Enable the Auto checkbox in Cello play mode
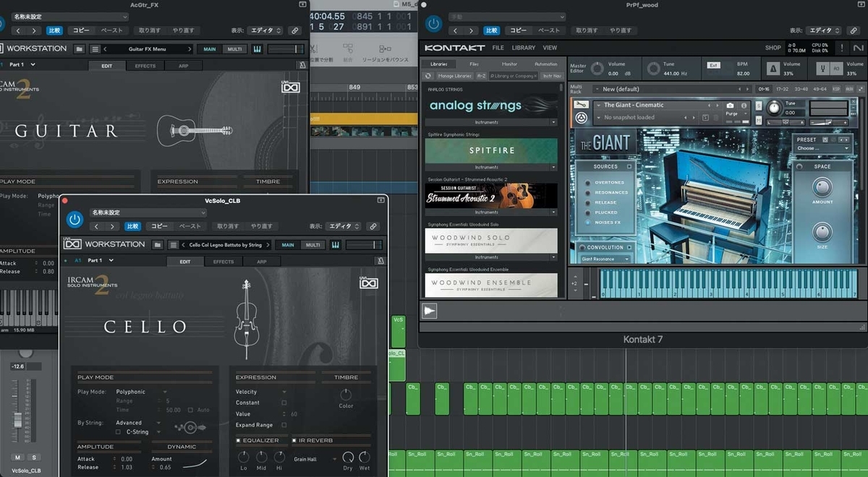The image size is (868, 477). (x=191, y=410)
